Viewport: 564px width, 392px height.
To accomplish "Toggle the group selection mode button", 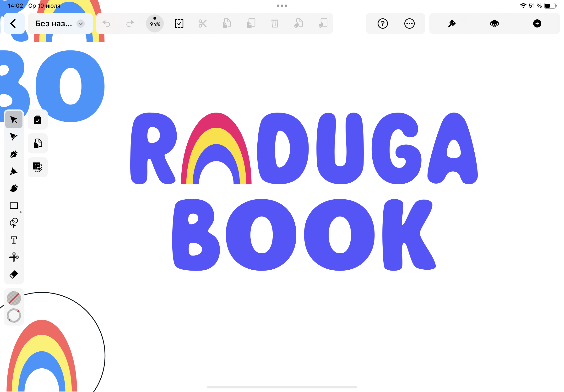I will click(38, 167).
